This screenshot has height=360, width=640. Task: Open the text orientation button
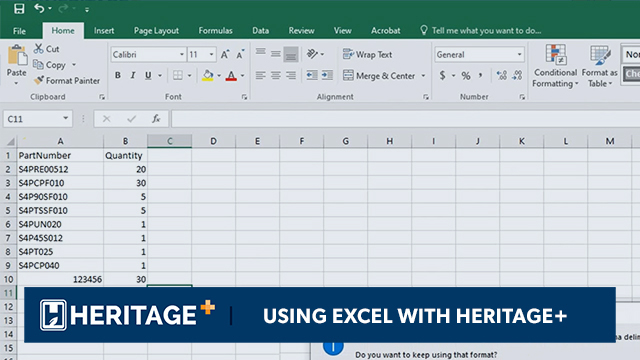[x=313, y=54]
